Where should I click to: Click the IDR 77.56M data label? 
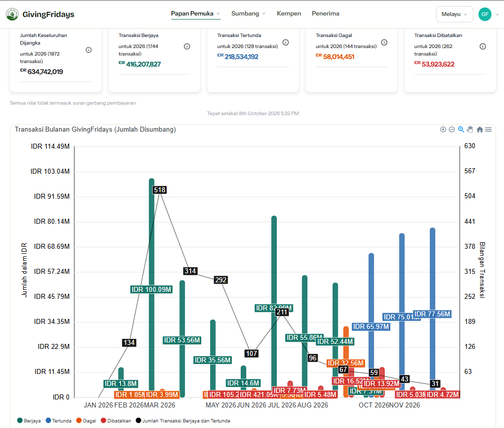[x=432, y=314]
